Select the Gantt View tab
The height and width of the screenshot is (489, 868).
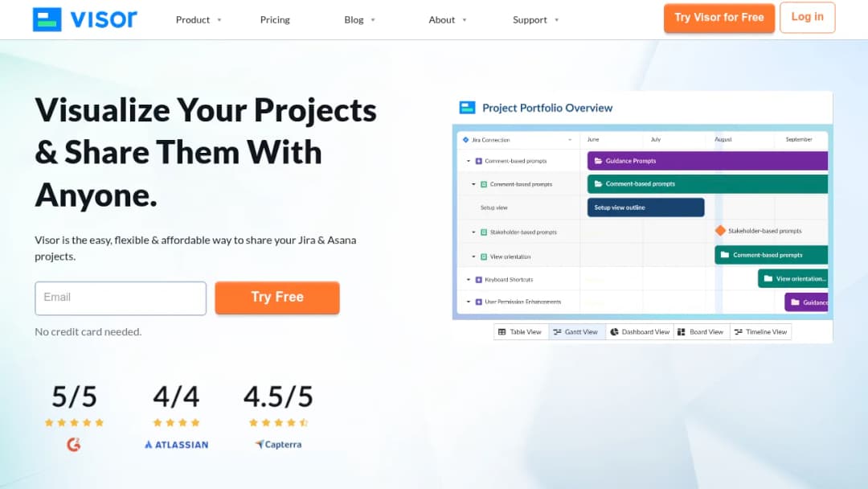point(577,331)
